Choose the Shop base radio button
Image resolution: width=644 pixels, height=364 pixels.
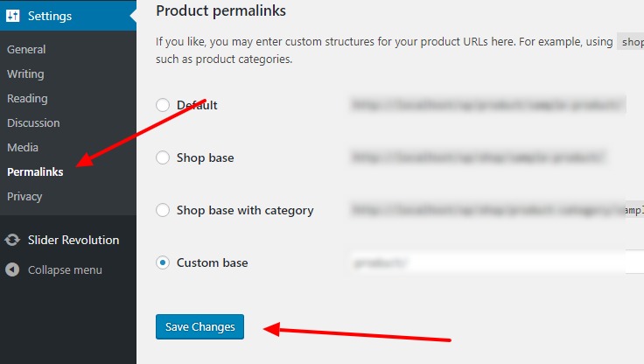[x=163, y=158]
